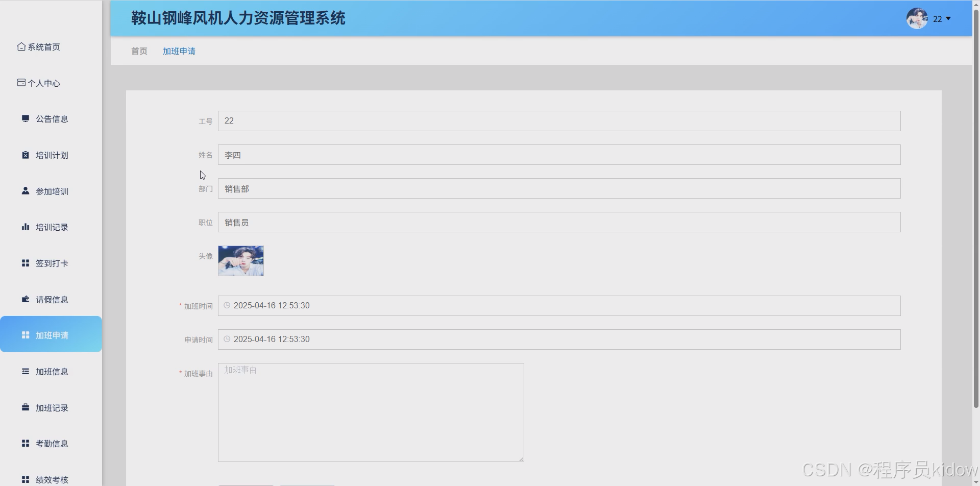The height and width of the screenshot is (486, 980).
Task: Click the 部门 field label
Action: point(206,189)
